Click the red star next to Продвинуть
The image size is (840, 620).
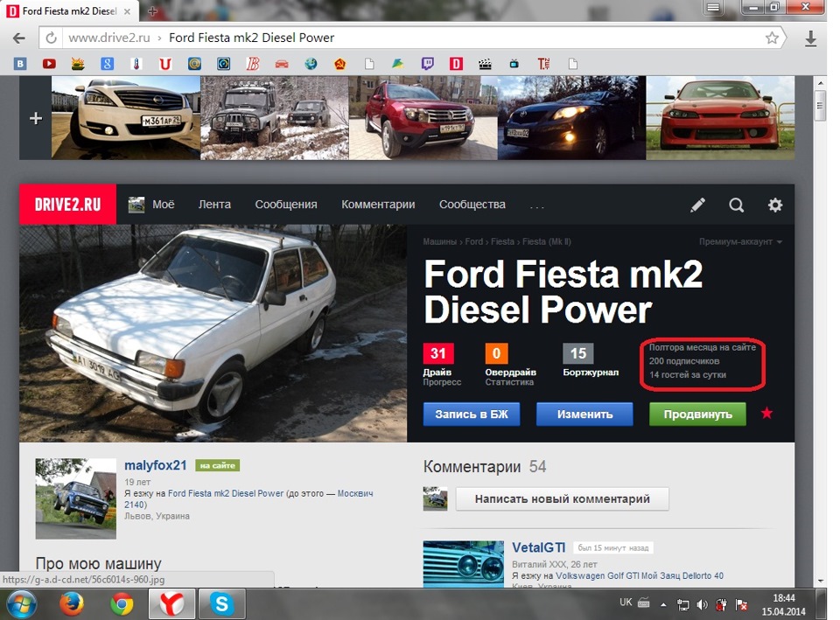coord(766,413)
